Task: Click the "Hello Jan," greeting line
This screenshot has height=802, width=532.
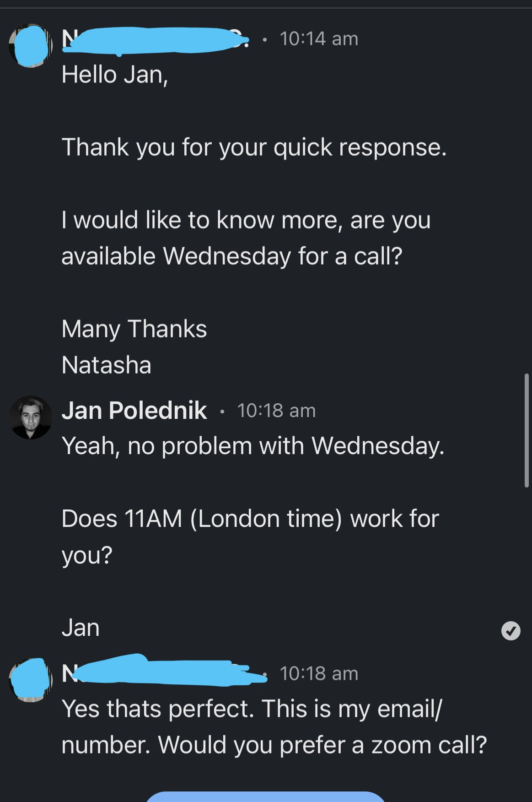Action: [x=115, y=75]
